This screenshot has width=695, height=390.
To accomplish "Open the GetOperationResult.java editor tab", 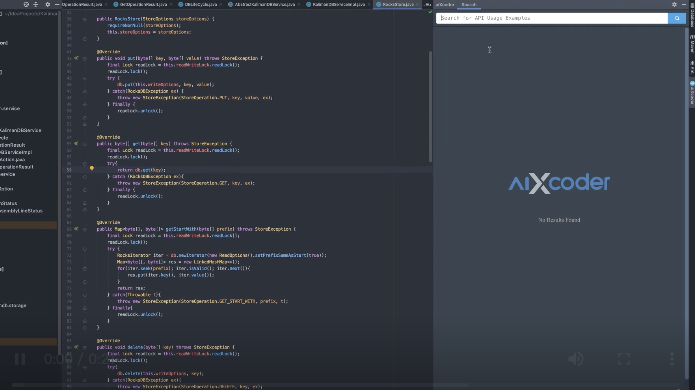I will pos(143,4).
